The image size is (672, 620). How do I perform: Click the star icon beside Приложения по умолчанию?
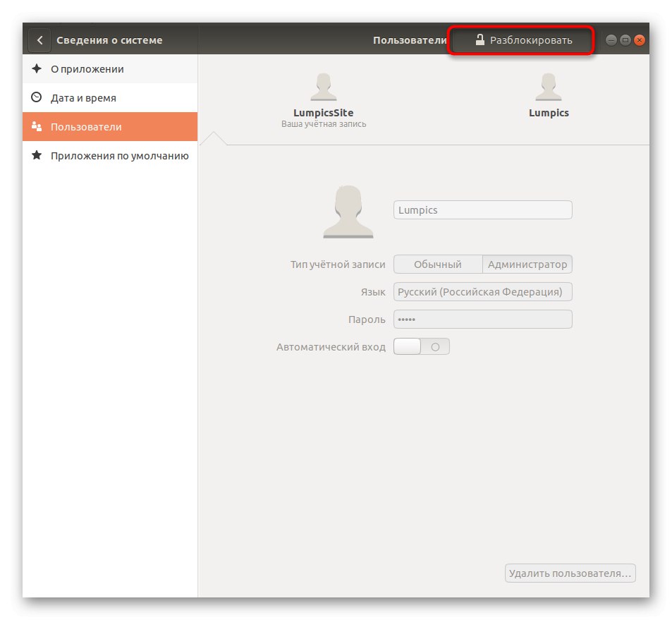[x=37, y=155]
